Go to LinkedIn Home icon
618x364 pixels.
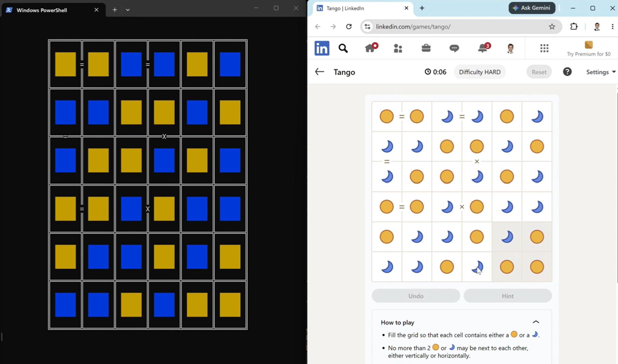[371, 48]
